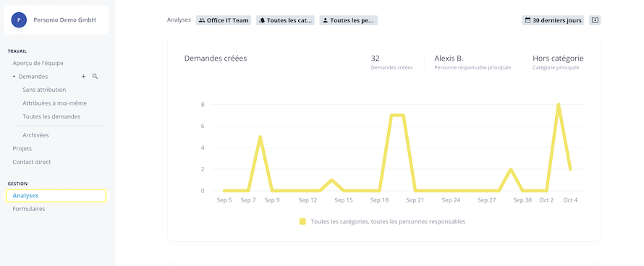Click the download export icon

point(595,20)
